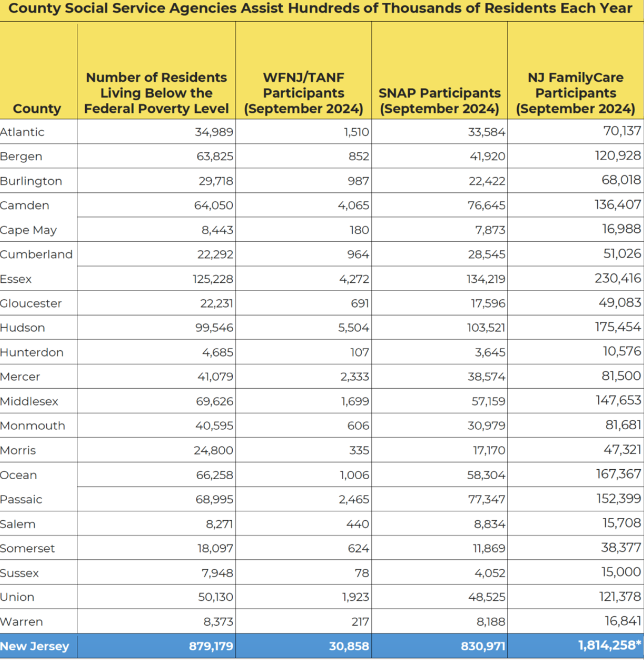Click the statewide SNAP total 830,971
The height and width of the screenshot is (660, 644).
[x=482, y=646]
